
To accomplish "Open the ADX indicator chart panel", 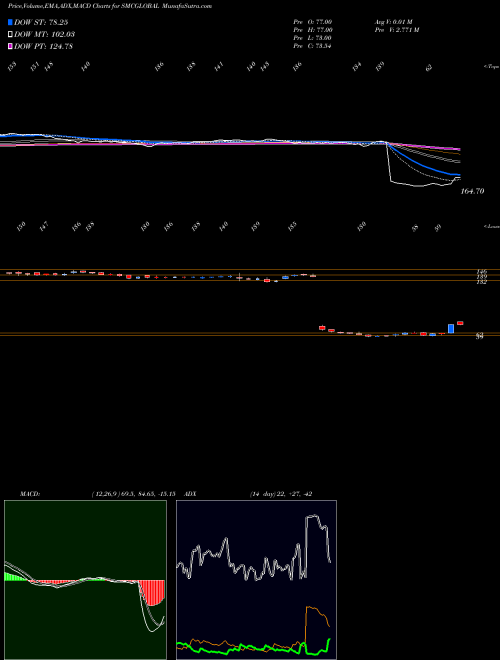I will coord(256,580).
